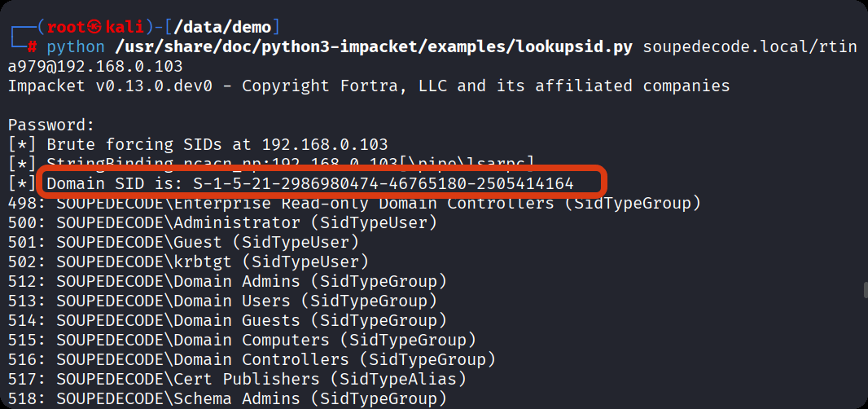The image size is (868, 409).
Task: Click the 512 Domain Admins group entry
Action: pos(227,281)
